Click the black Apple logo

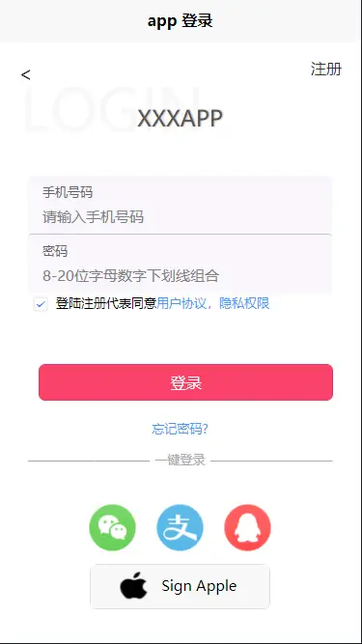(133, 585)
